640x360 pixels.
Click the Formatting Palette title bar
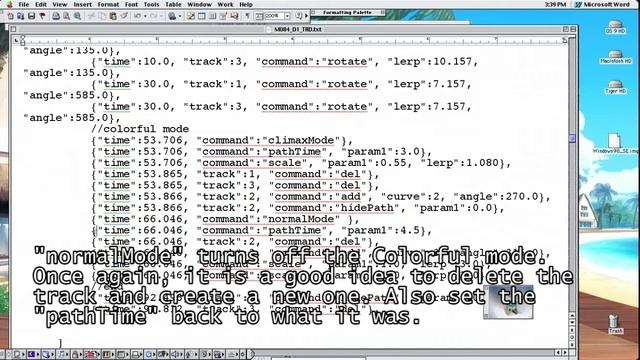348,13
